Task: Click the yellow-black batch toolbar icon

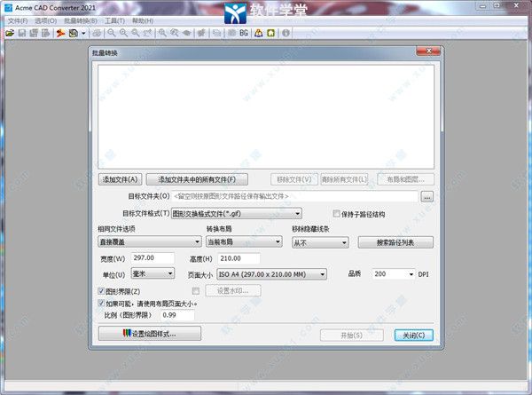Action: click(x=74, y=33)
